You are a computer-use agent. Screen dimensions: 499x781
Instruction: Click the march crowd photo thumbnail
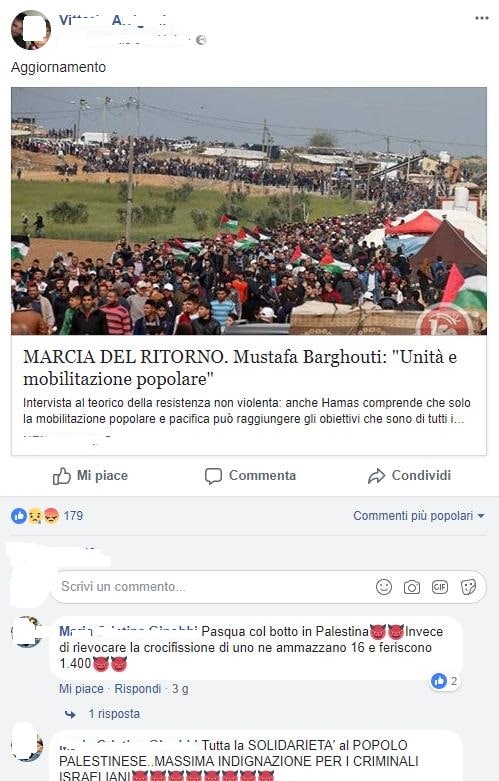point(249,211)
